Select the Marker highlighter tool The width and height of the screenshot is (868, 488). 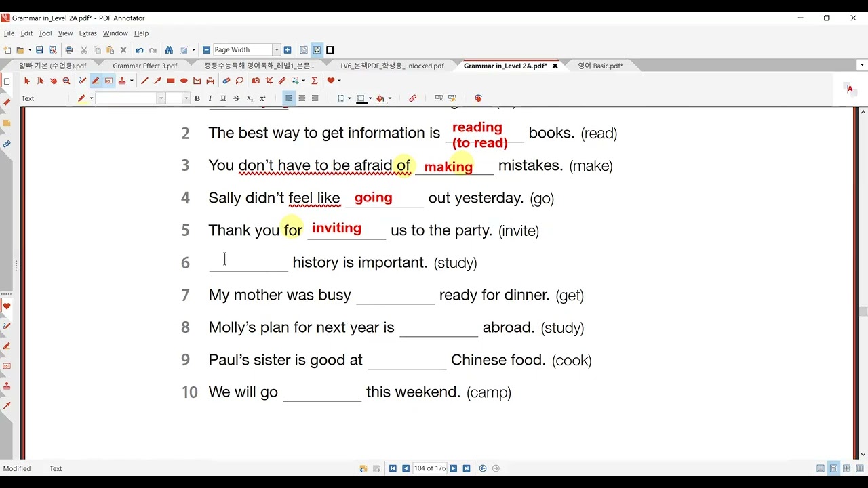click(x=96, y=81)
